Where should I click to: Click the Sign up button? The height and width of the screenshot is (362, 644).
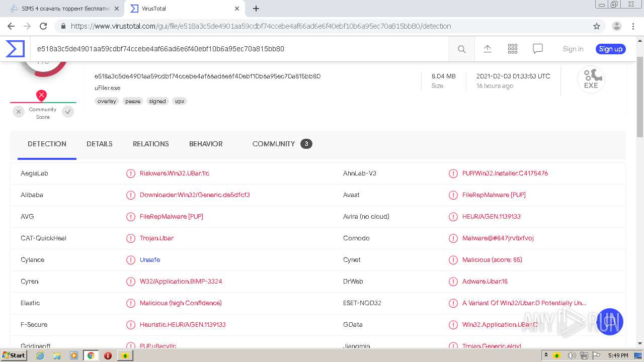[610, 49]
